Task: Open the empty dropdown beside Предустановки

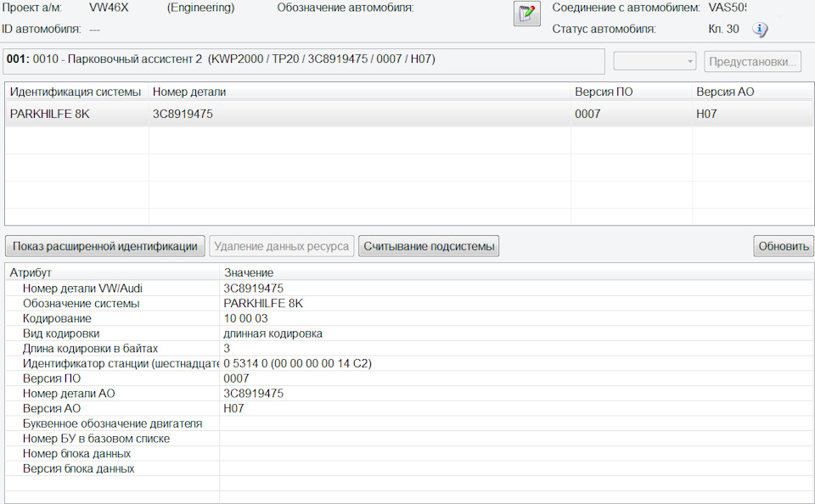Action: pyautogui.click(x=655, y=61)
